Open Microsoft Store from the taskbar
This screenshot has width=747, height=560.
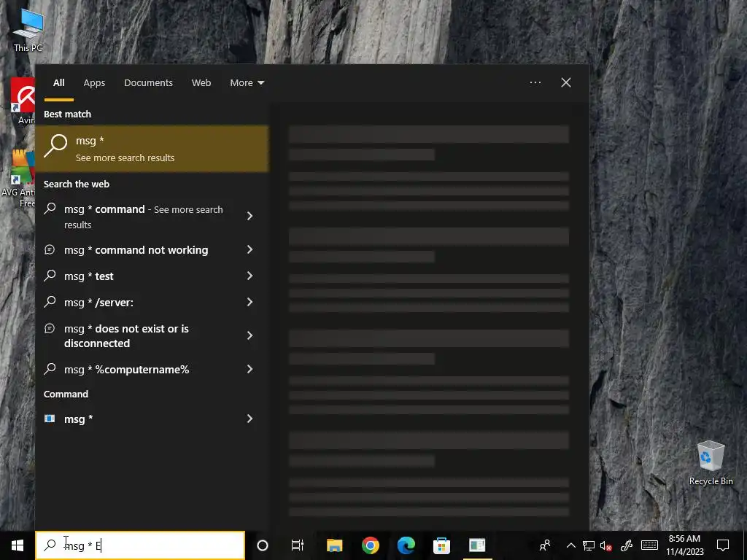point(441,545)
